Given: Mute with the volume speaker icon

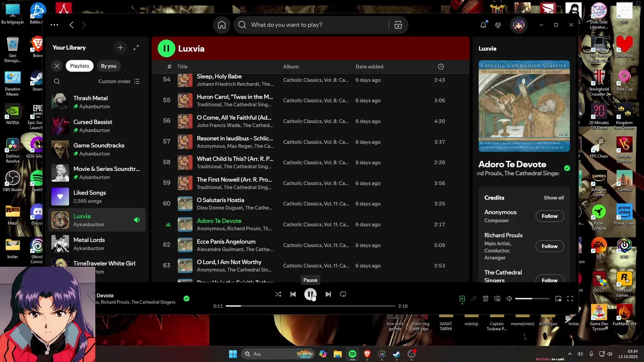Looking at the screenshot, I should coord(509,299).
